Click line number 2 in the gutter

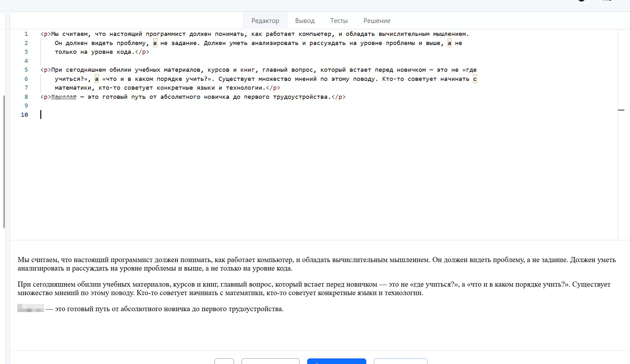[x=26, y=43]
